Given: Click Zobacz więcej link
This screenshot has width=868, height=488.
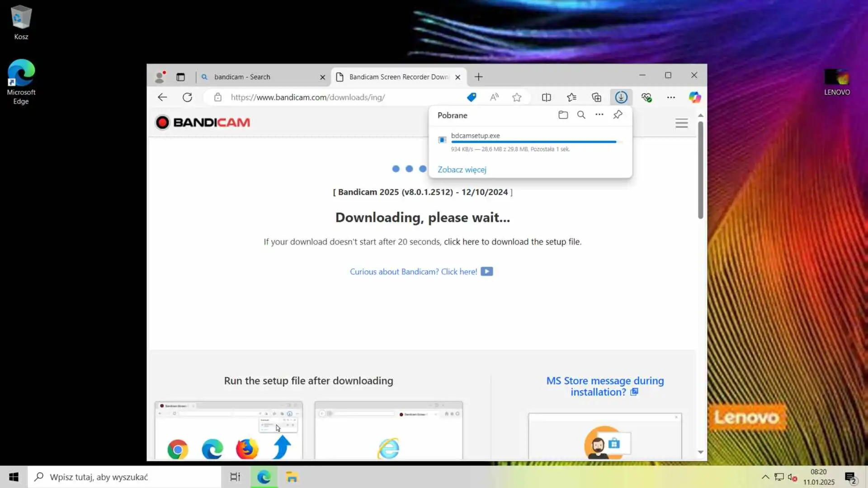Looking at the screenshot, I should click(x=462, y=169).
